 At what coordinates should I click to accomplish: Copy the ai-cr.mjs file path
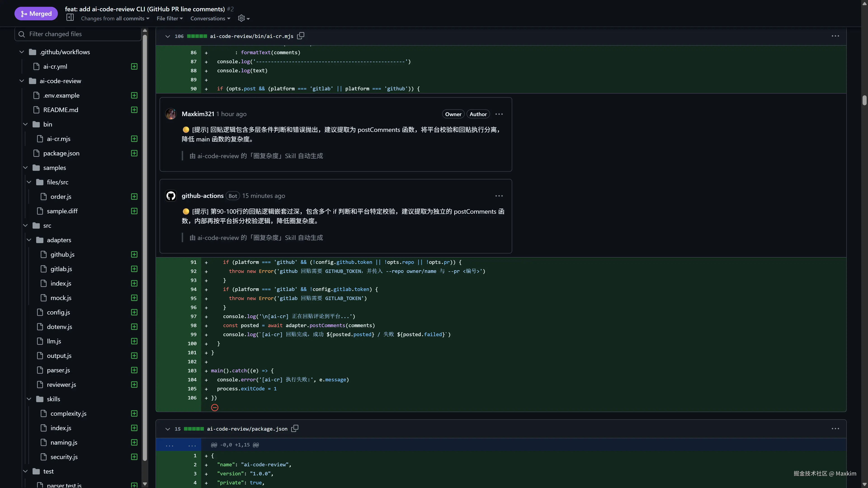point(301,36)
